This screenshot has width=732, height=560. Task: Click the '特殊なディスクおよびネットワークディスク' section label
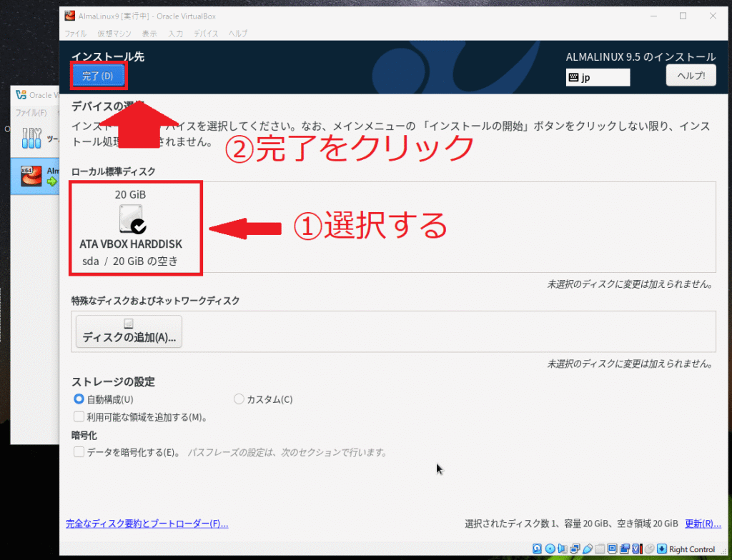point(155,301)
